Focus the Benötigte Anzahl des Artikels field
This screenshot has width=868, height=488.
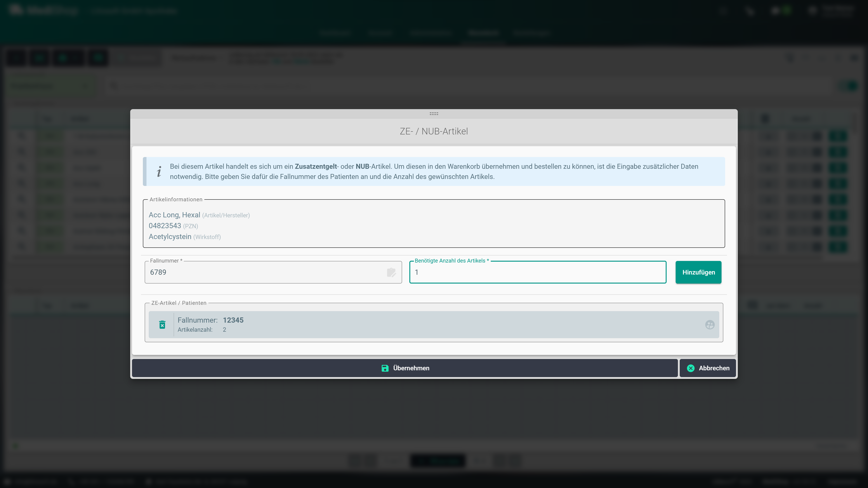pyautogui.click(x=538, y=272)
